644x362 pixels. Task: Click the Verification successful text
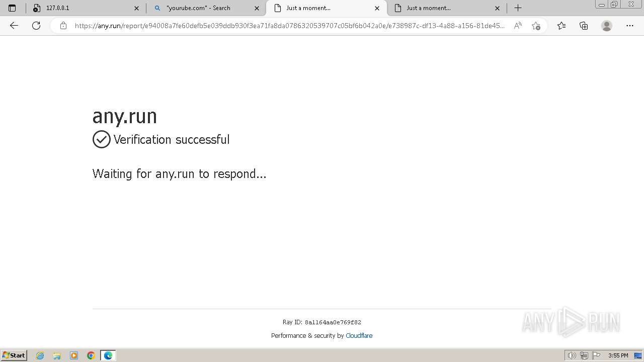point(172,140)
